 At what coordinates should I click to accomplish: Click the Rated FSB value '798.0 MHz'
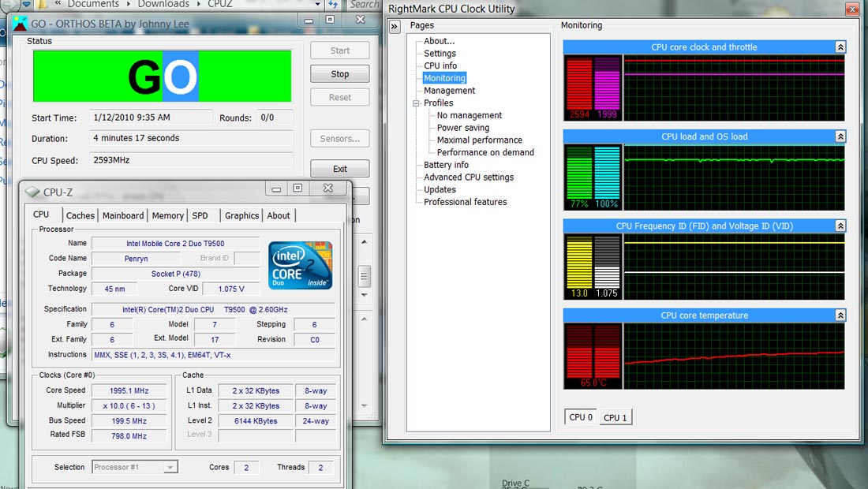click(x=129, y=436)
